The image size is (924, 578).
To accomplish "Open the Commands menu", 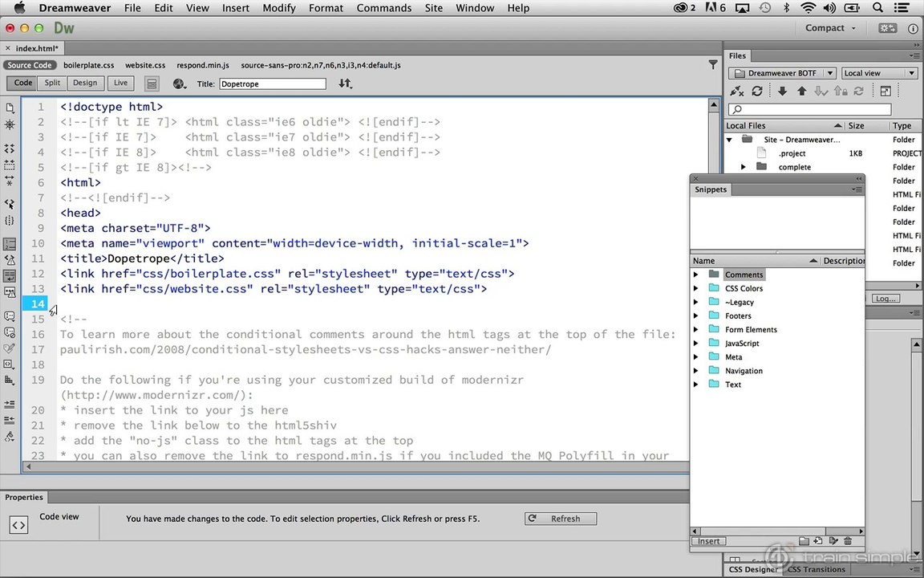I will pos(383,8).
